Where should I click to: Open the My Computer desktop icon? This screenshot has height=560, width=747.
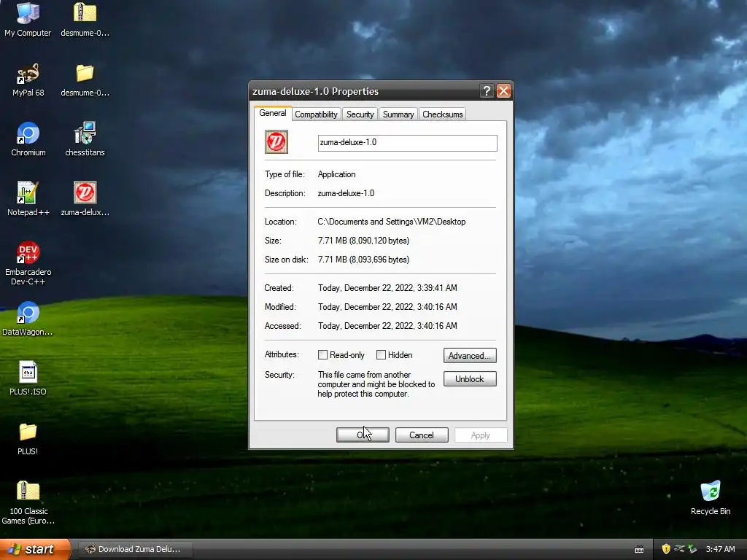point(28,20)
